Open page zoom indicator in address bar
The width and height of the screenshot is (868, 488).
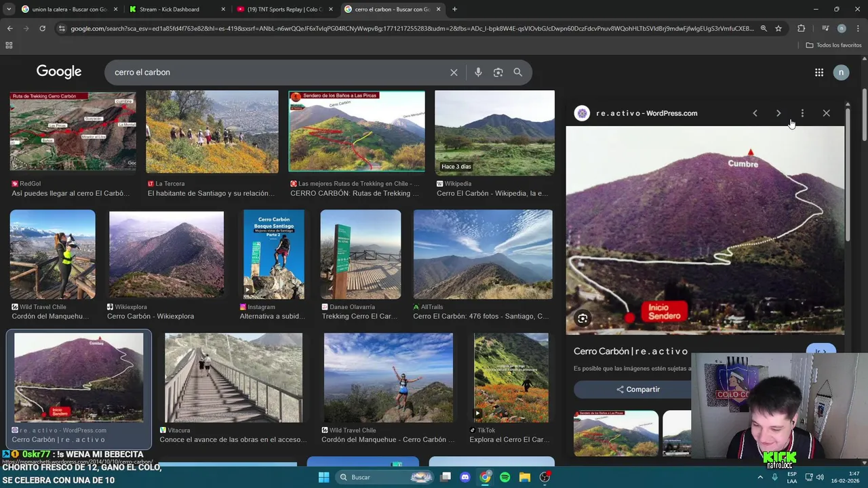click(764, 28)
